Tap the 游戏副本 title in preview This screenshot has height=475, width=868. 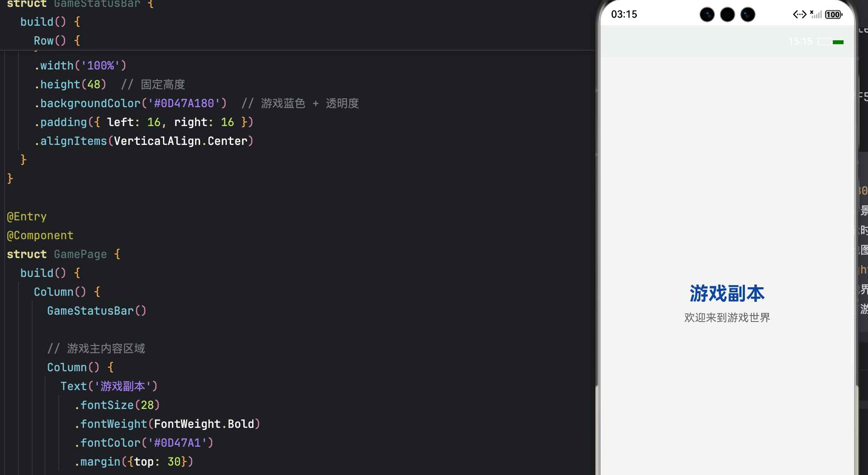[727, 294]
